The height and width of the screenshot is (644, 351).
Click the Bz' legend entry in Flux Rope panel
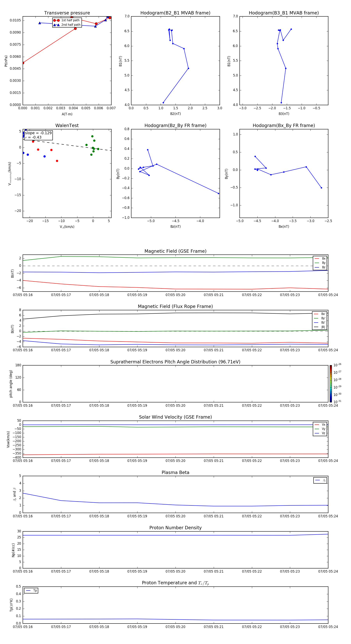320,323
